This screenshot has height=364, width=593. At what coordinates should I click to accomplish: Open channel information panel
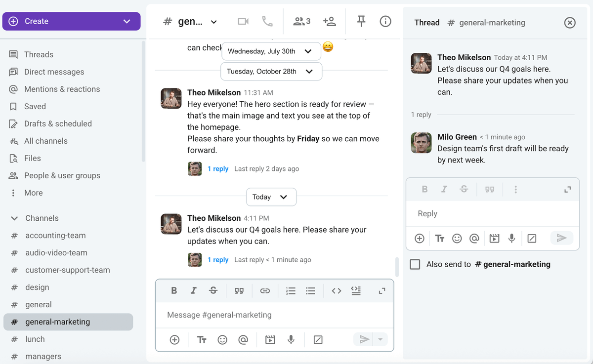[385, 21]
